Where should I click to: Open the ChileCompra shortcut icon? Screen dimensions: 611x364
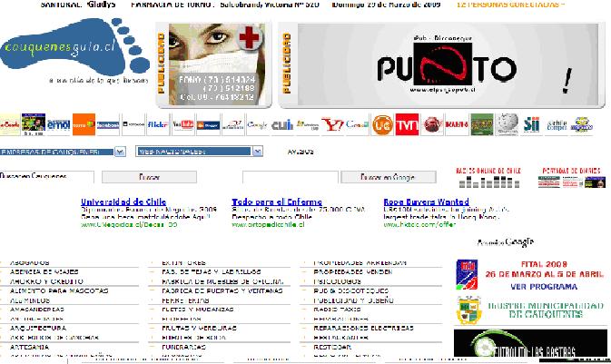point(557,124)
